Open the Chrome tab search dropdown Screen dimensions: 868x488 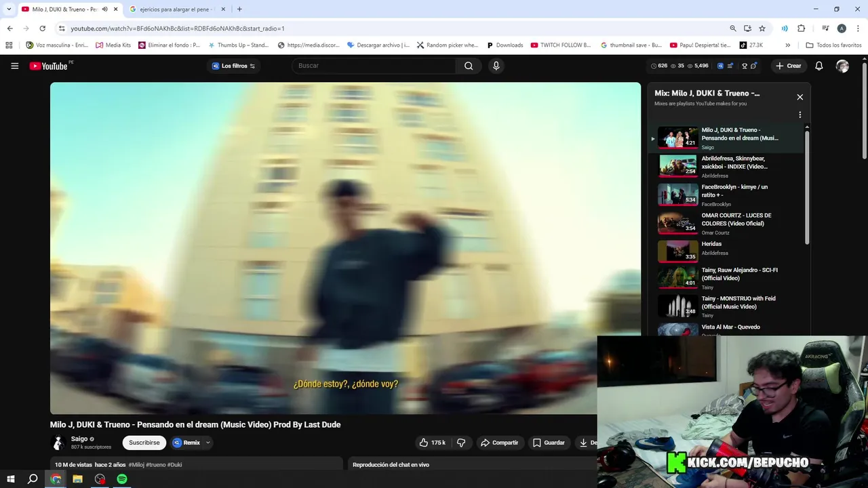tap(9, 9)
